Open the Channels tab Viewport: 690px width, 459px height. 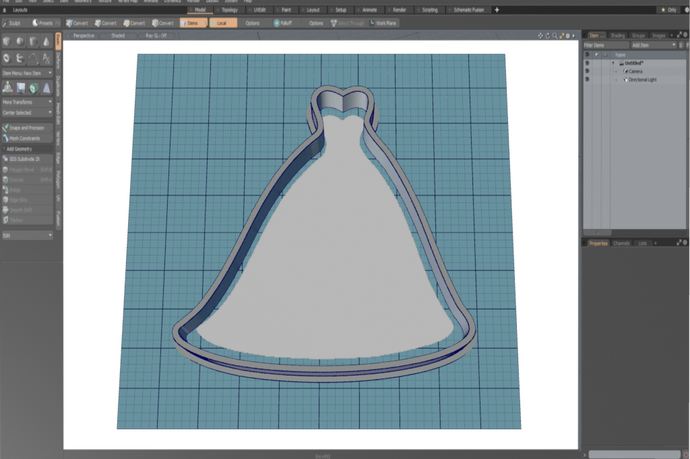[621, 243]
